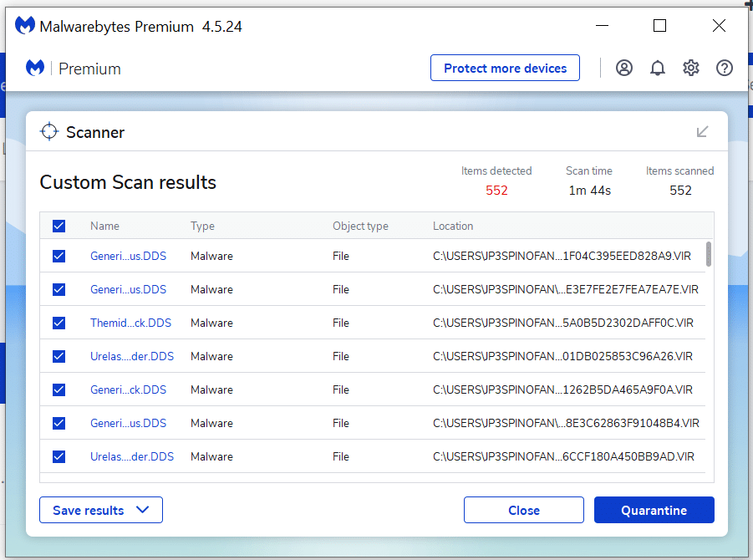
Task: Open settings gear icon
Action: (690, 69)
